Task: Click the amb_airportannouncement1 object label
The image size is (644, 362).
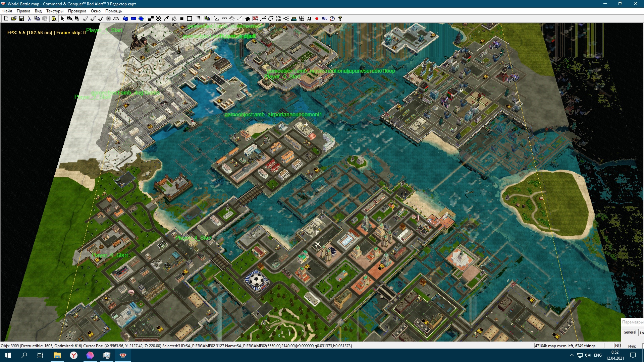Action: point(273,114)
